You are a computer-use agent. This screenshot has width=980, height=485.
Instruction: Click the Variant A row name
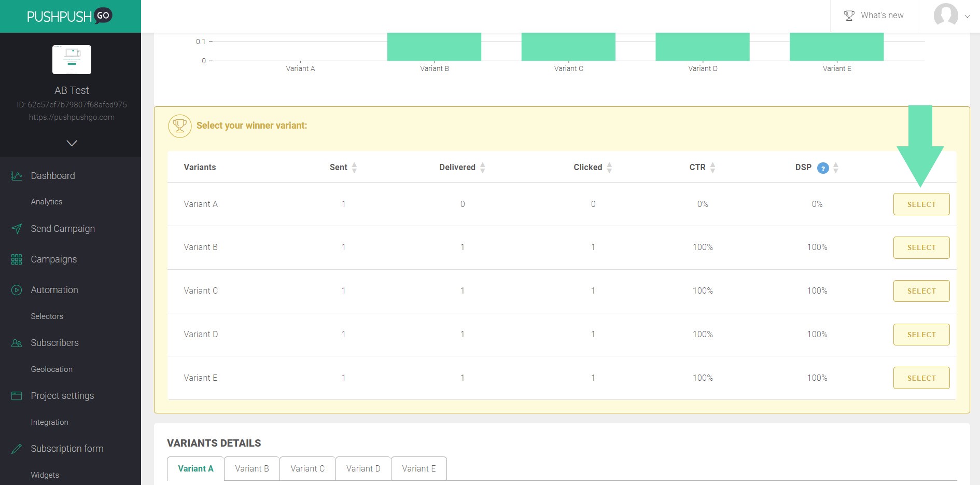(x=201, y=204)
